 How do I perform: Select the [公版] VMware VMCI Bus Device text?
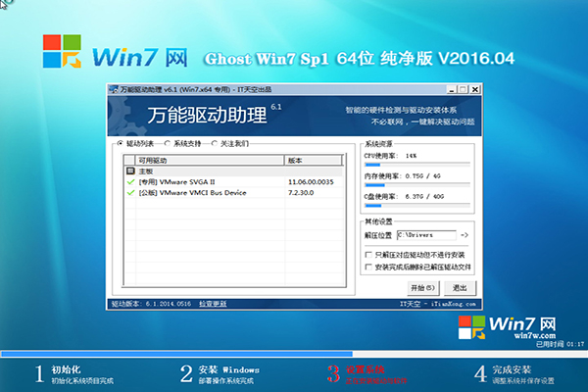click(x=192, y=193)
